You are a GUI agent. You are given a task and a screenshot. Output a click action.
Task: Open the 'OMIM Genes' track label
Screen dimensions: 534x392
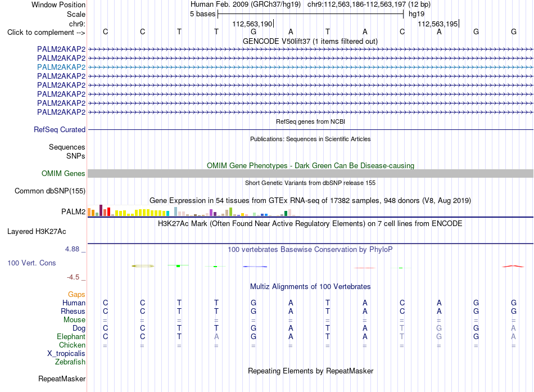[64, 173]
